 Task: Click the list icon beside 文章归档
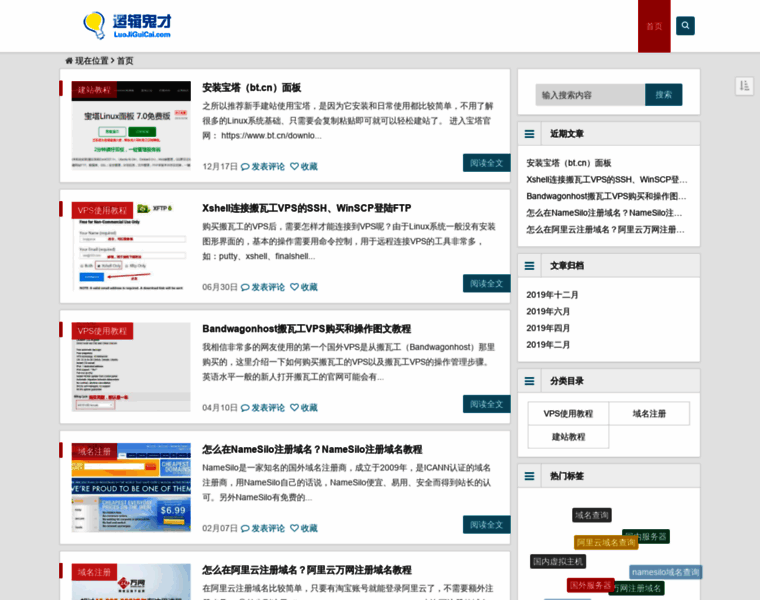point(530,266)
